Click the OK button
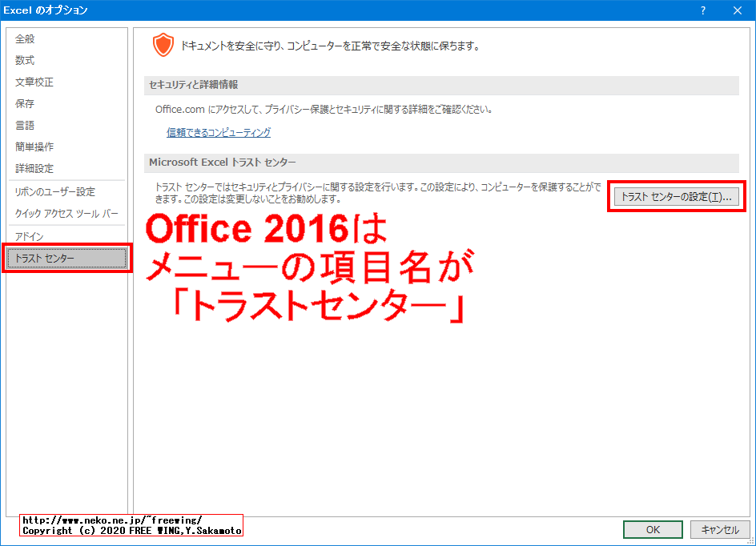The width and height of the screenshot is (756, 546). (x=652, y=529)
